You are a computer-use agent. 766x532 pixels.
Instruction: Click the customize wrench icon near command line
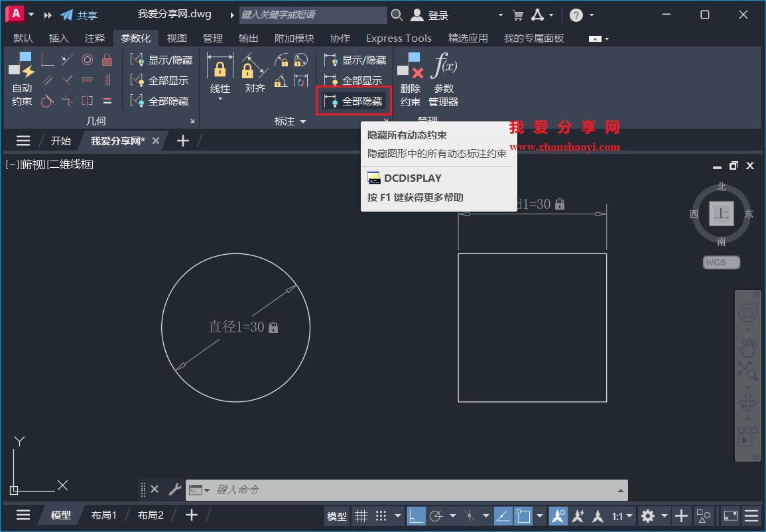(176, 490)
